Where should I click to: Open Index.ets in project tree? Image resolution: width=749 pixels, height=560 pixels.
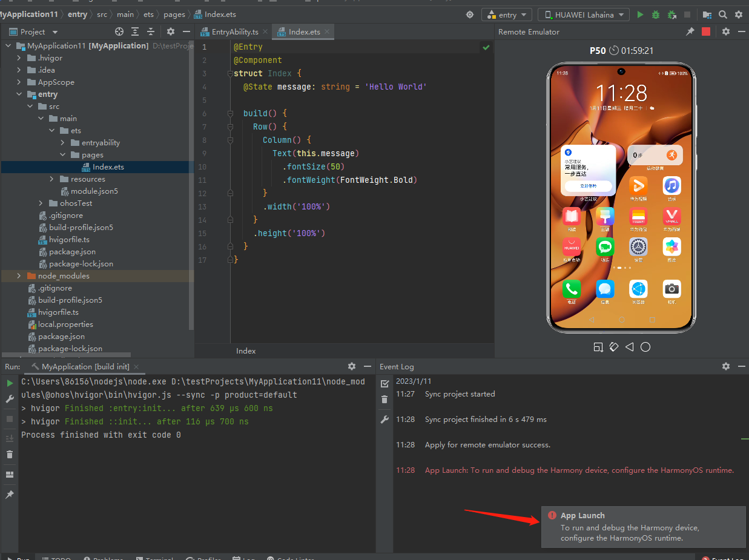pos(108,167)
